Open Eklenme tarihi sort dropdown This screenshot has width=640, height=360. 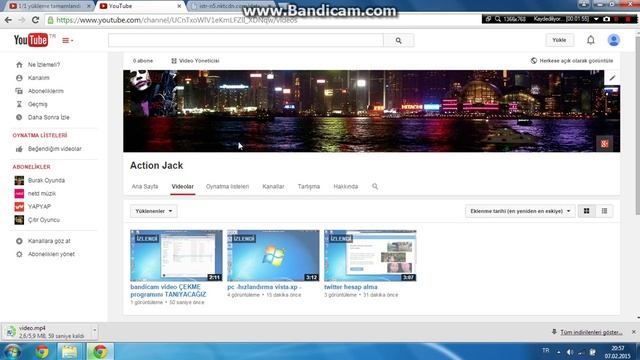520,211
